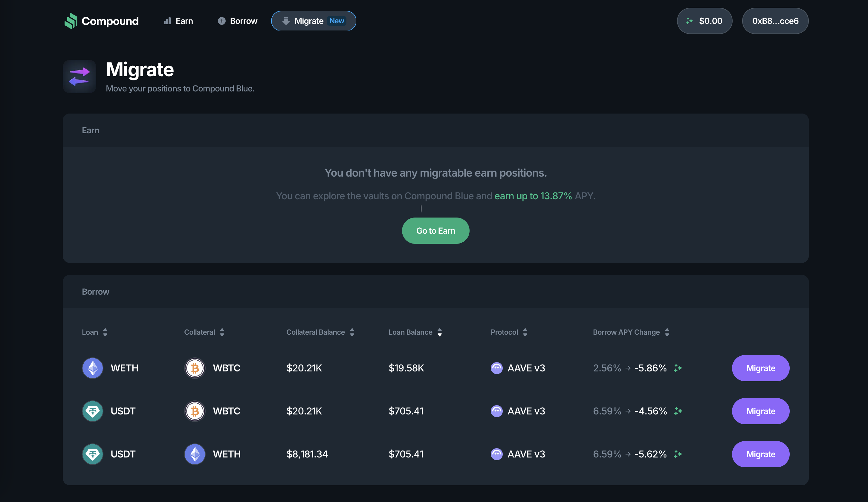Open the Earn navigation tab
Viewport: 868px width, 502px height.
tap(178, 21)
